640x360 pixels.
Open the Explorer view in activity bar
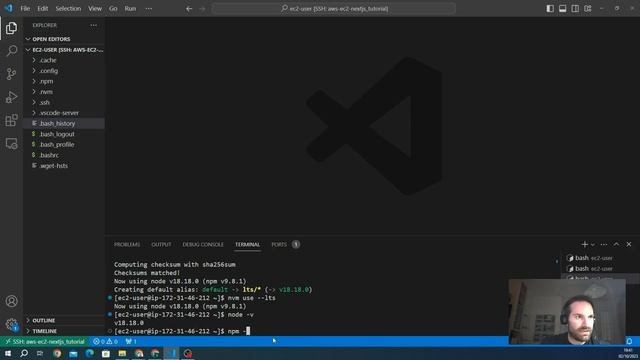coord(11,28)
